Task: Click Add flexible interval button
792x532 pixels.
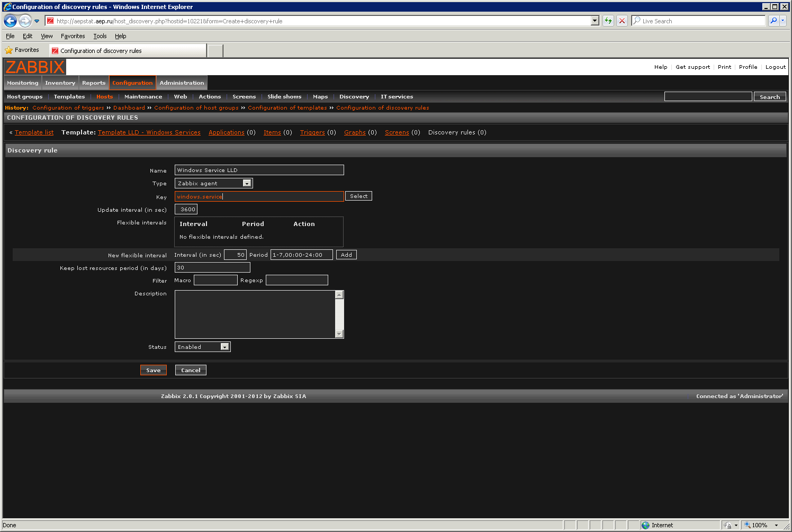Action: (x=346, y=255)
